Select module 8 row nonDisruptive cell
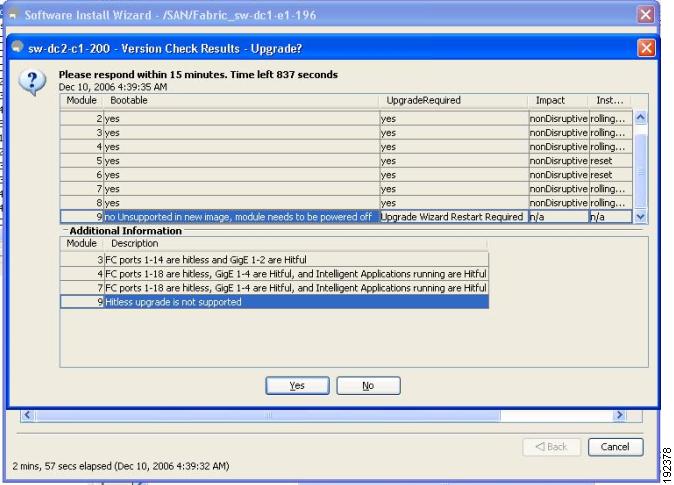Image resolution: width=674 pixels, height=485 pixels. 558,203
